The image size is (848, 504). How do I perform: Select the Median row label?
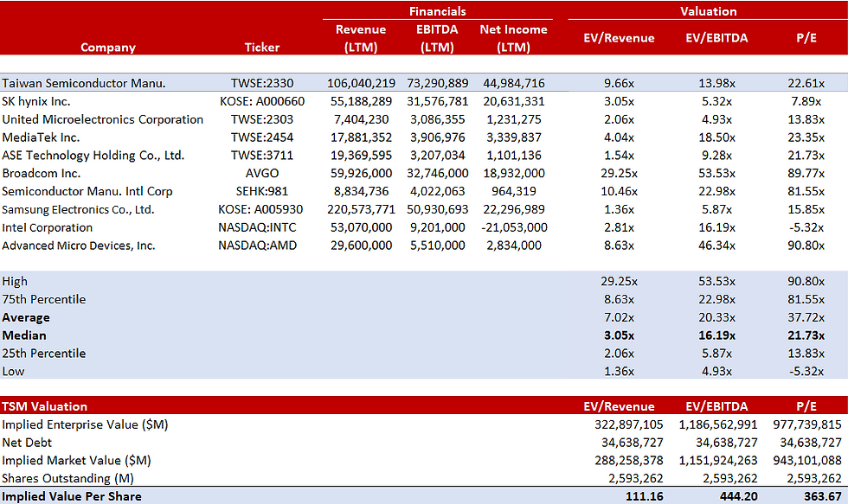click(x=24, y=335)
